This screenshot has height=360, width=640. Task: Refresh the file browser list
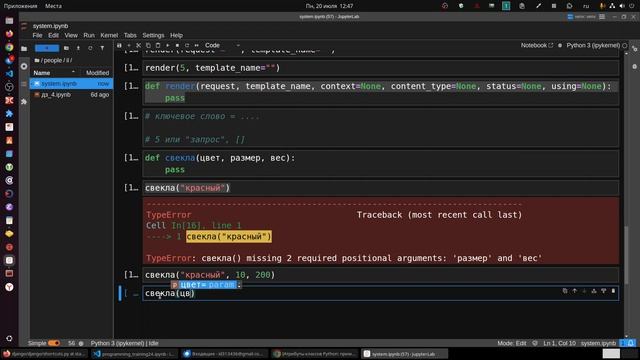[90, 48]
